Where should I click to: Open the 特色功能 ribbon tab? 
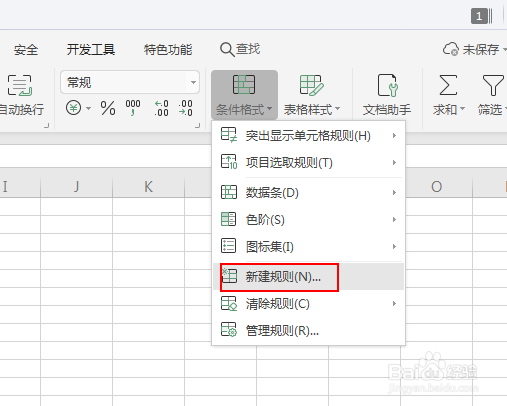(x=168, y=50)
